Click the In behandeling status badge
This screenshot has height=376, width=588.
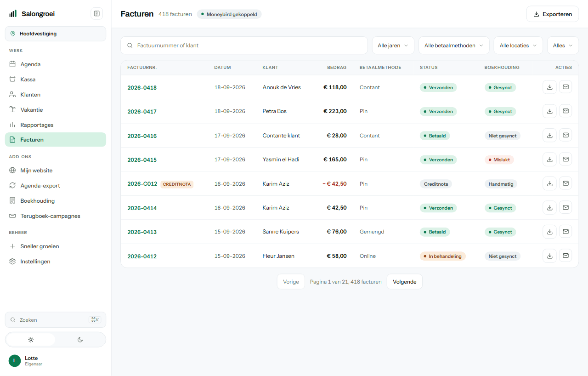tap(442, 256)
